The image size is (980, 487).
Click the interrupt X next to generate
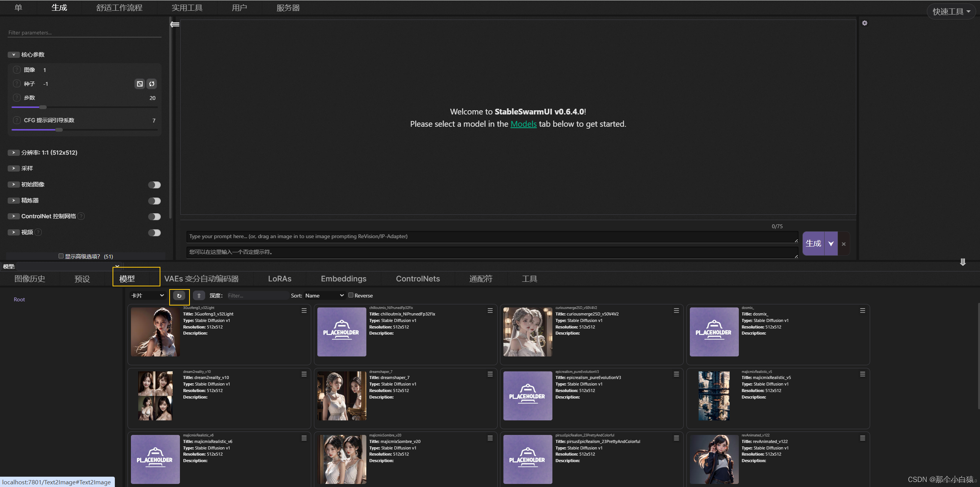(844, 244)
